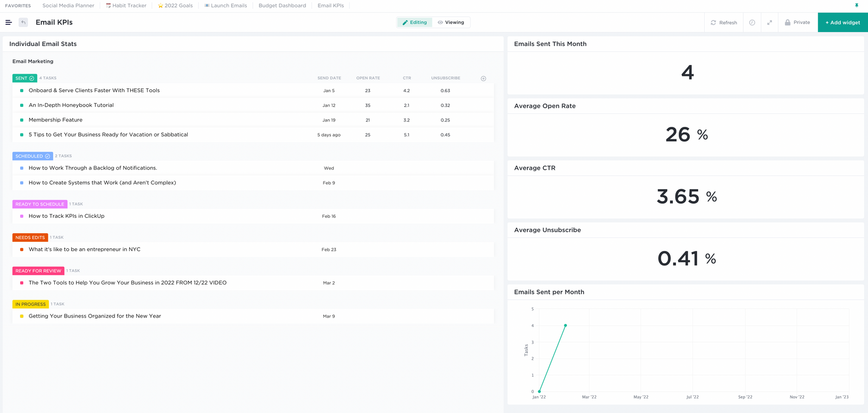The width and height of the screenshot is (868, 413).
Task: Click status square of Backlog of Notifications task
Action: pyautogui.click(x=22, y=168)
